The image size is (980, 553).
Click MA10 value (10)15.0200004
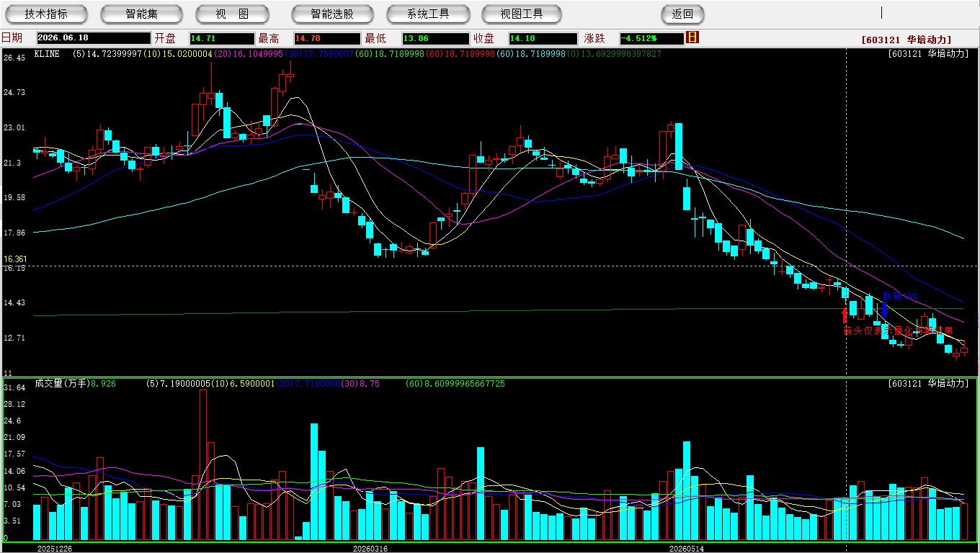point(177,54)
